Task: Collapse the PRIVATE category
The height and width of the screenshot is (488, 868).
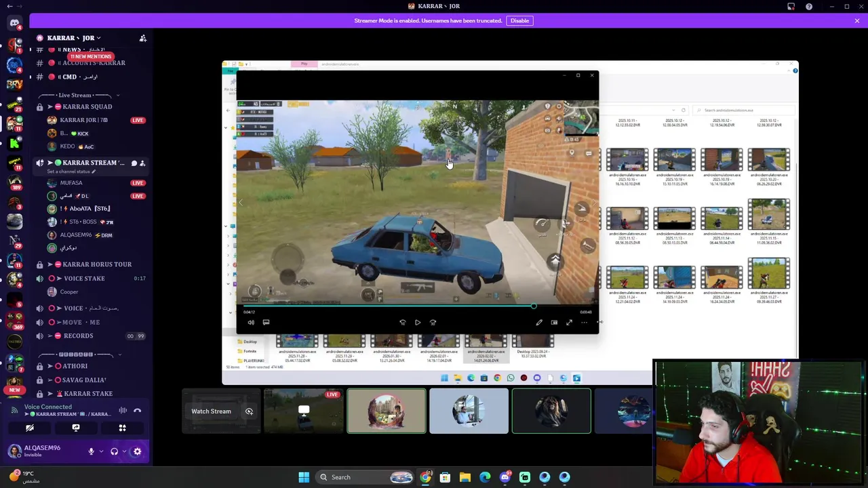Action: [79, 354]
